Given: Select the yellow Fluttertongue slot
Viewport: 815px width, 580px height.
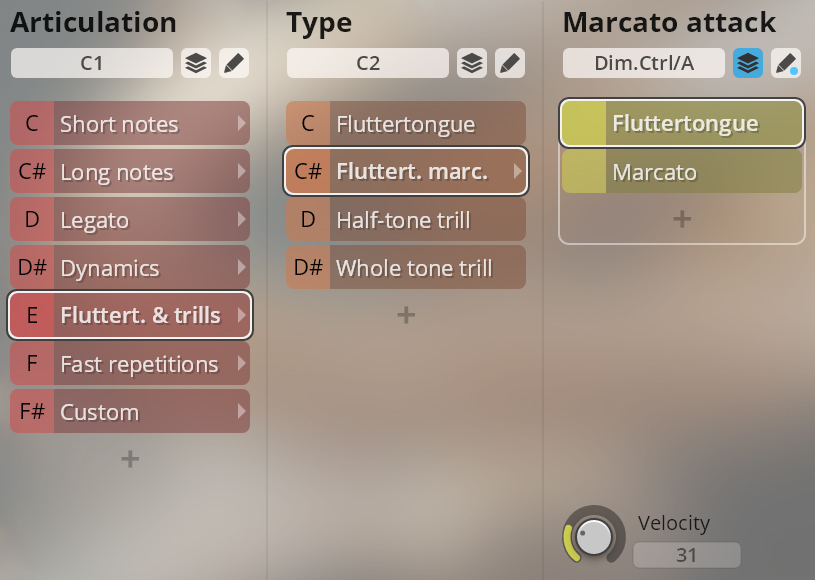Looking at the screenshot, I should click(x=682, y=123).
